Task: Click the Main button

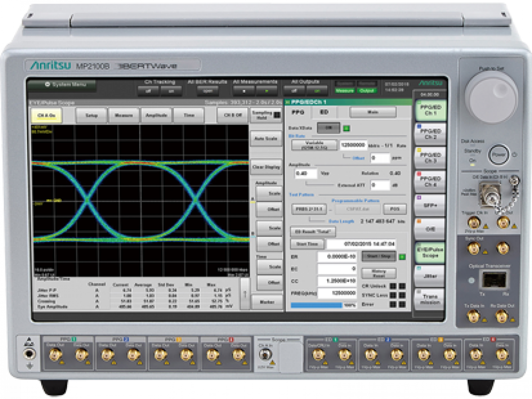Action: (x=373, y=112)
